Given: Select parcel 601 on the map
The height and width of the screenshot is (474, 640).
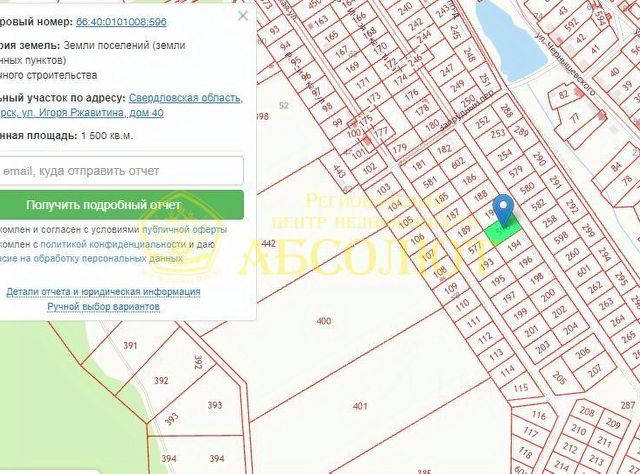Looking at the screenshot, I should click(x=584, y=270).
